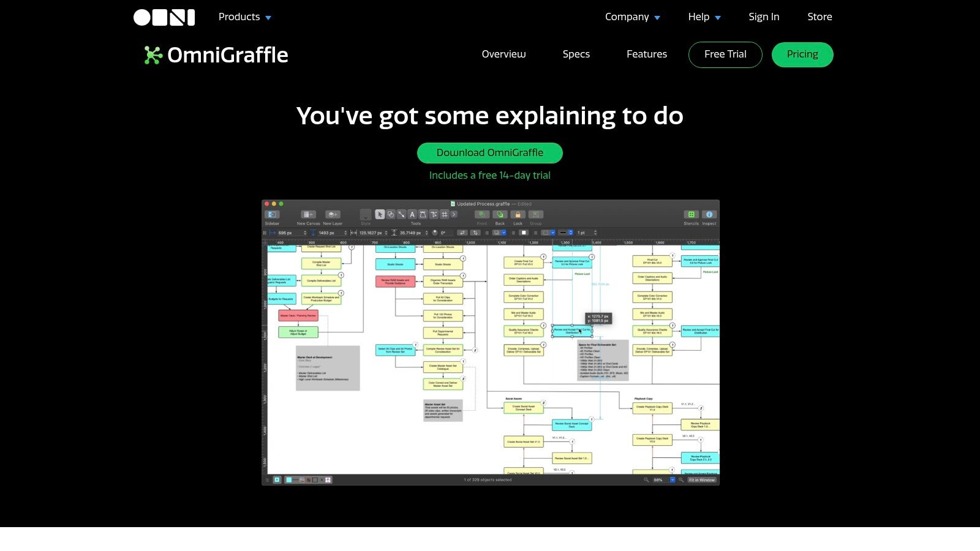Toggle the Lock on selected object
The height and width of the screenshot is (551, 980).
pos(518,214)
